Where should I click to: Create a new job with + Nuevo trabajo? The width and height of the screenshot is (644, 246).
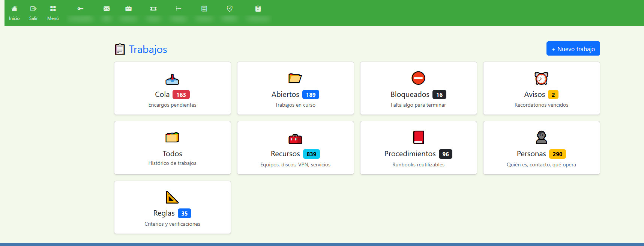(x=573, y=48)
